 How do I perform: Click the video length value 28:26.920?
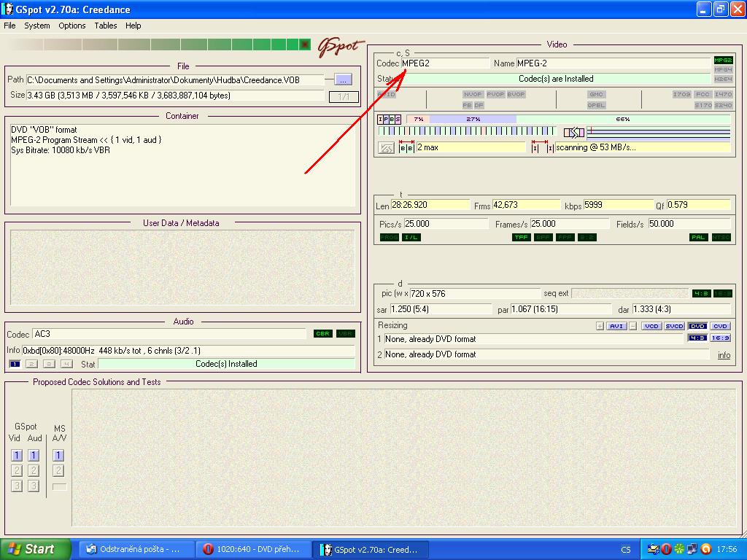coord(430,205)
